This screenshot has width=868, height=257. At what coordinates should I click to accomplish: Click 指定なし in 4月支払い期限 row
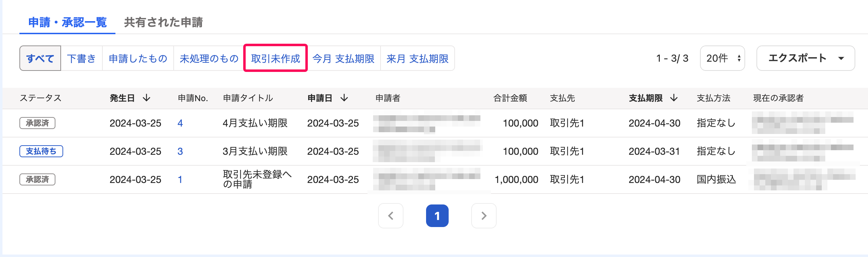[716, 123]
